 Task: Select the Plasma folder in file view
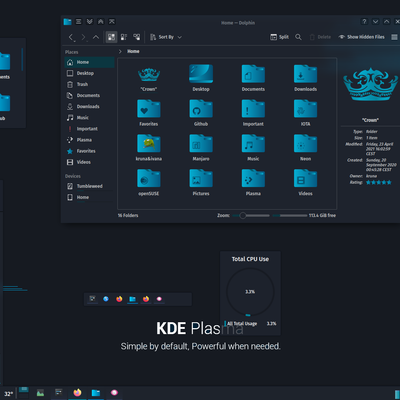tap(253, 182)
